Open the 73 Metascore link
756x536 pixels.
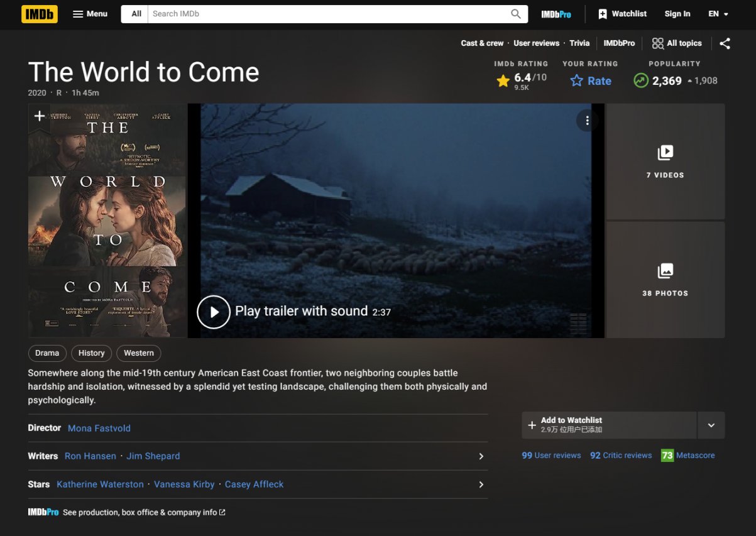pos(688,456)
